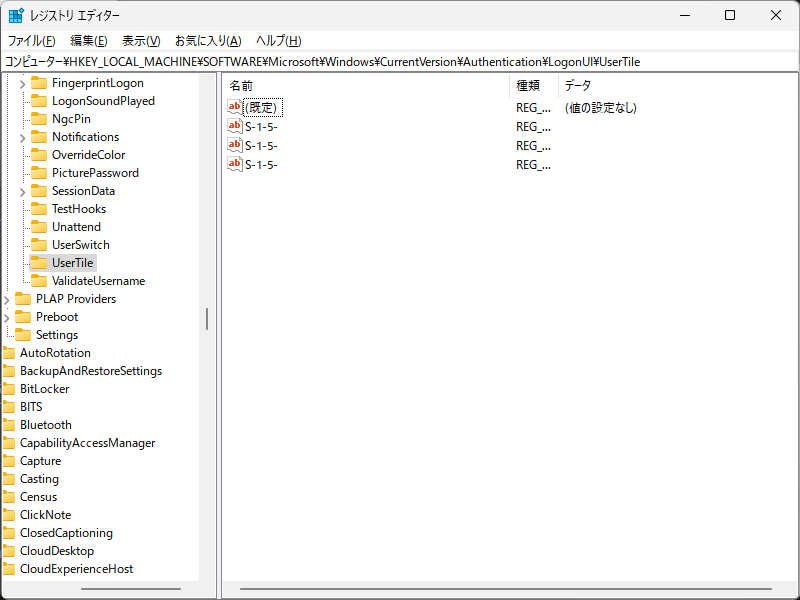
Task: Select the CloudExperienceHost key
Action: pyautogui.click(x=77, y=569)
